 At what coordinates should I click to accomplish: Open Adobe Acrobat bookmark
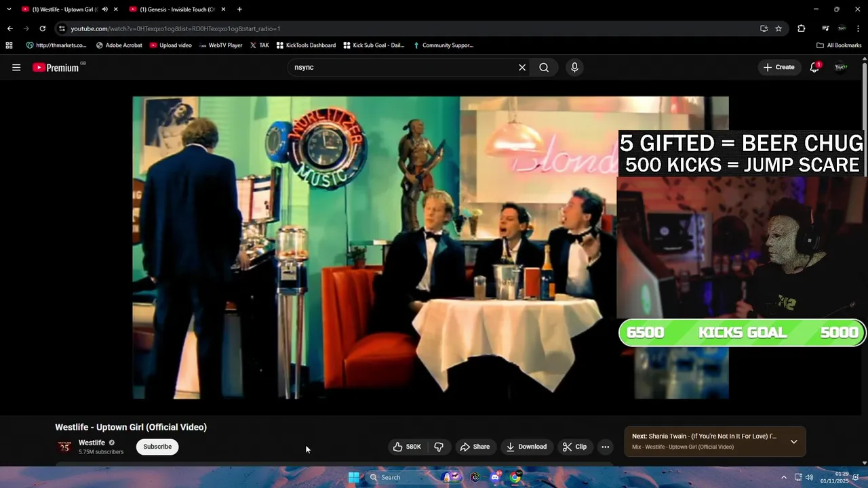119,45
